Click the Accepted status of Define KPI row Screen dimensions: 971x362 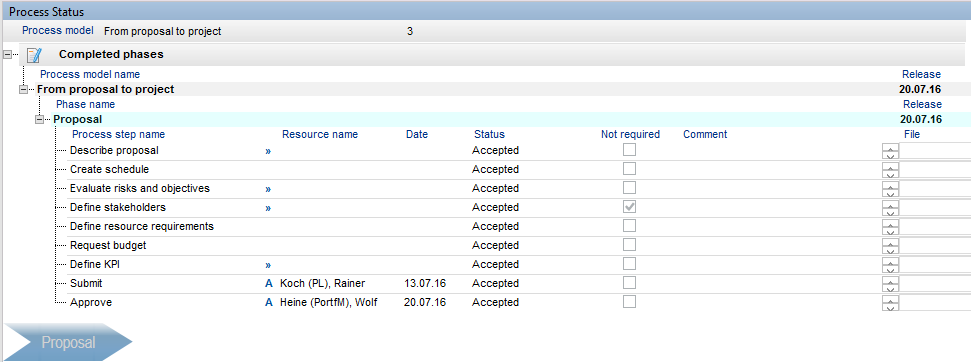(495, 265)
